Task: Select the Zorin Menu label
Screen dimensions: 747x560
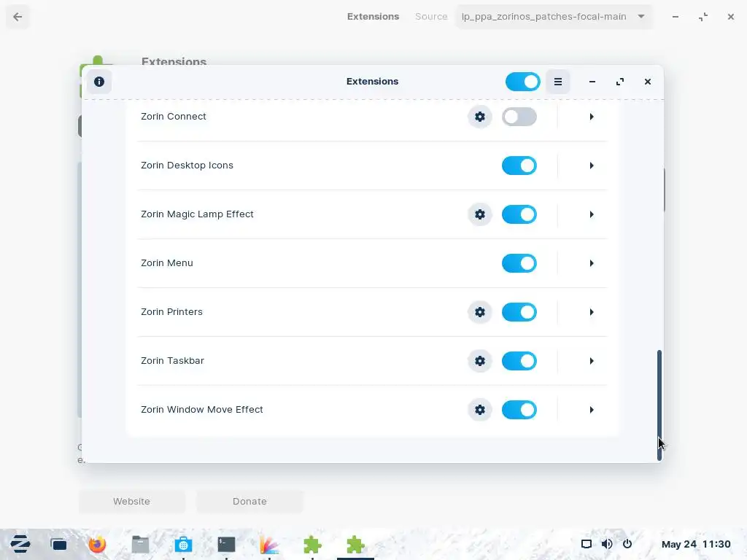Action: click(167, 262)
